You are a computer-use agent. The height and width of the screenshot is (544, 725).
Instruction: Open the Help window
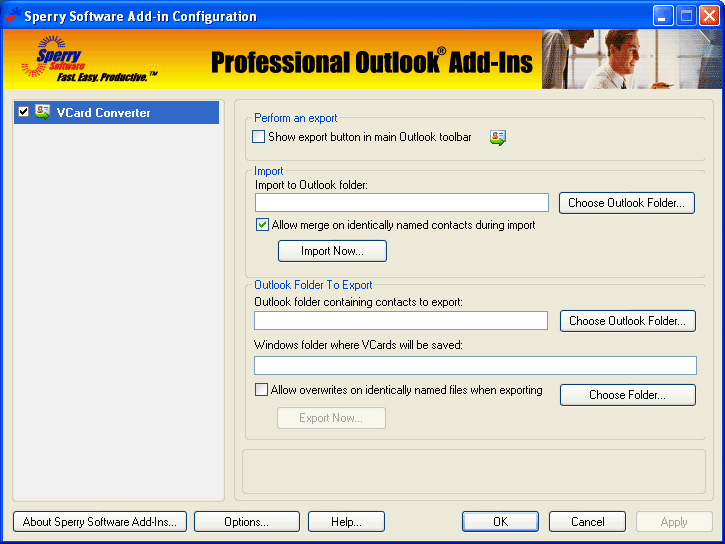pyautogui.click(x=346, y=522)
